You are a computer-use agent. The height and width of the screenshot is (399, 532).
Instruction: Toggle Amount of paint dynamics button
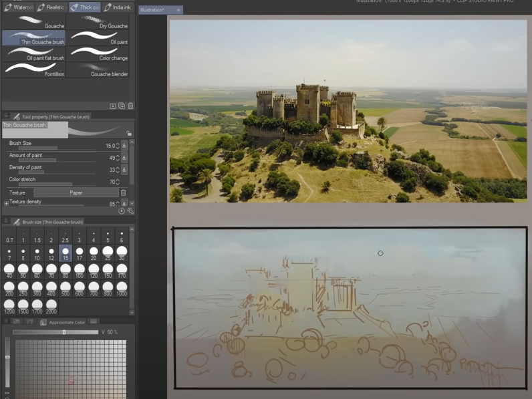pos(124,158)
